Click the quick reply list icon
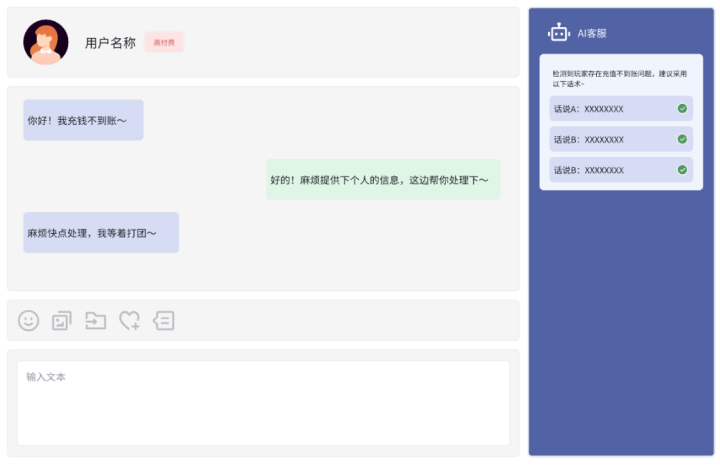 click(163, 320)
